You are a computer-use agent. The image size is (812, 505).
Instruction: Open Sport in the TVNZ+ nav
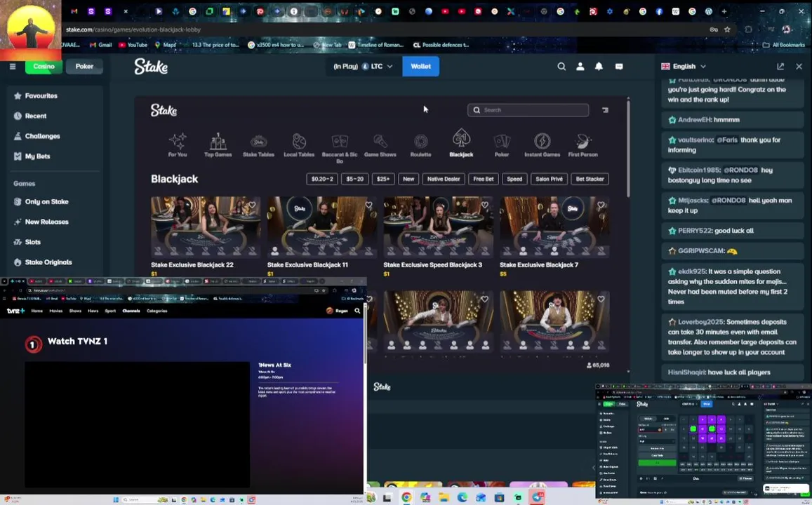click(x=110, y=311)
